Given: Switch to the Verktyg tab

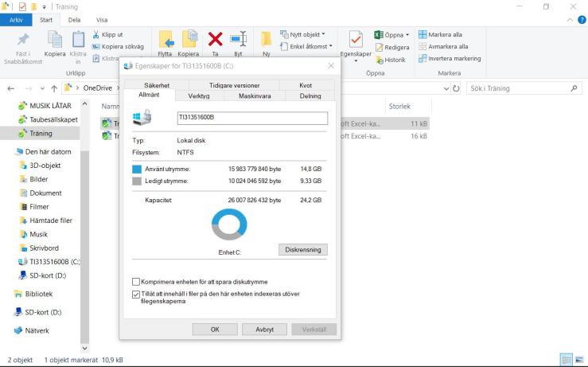Looking at the screenshot, I should (199, 96).
